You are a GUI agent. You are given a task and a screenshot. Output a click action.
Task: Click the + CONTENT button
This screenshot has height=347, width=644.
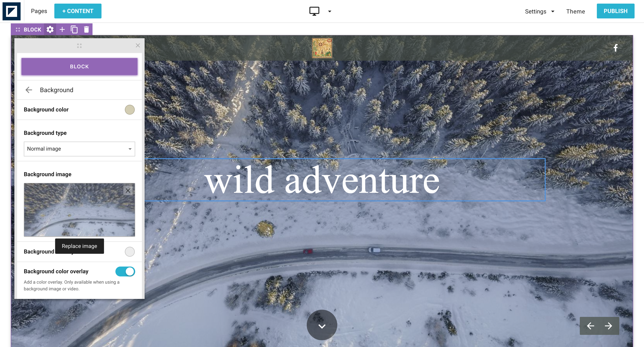[78, 11]
